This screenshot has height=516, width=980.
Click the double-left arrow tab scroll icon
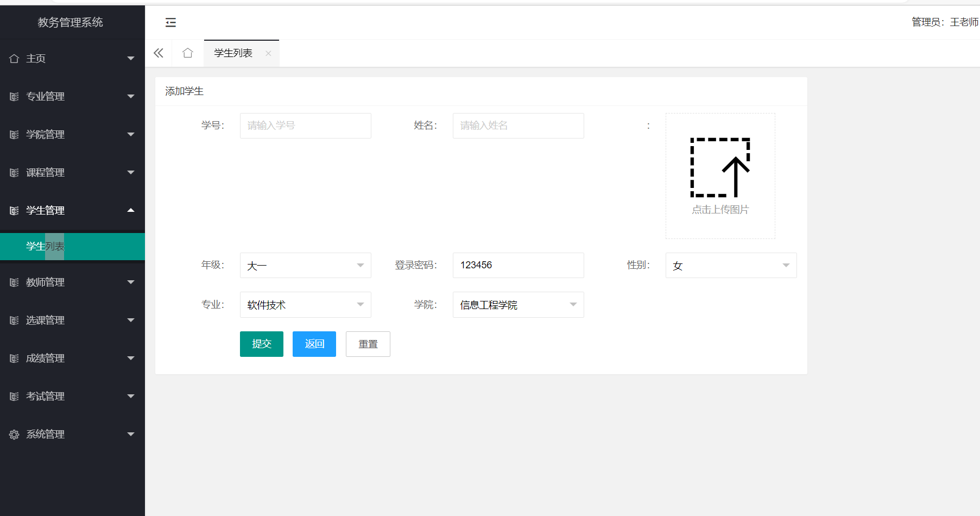[x=159, y=53]
